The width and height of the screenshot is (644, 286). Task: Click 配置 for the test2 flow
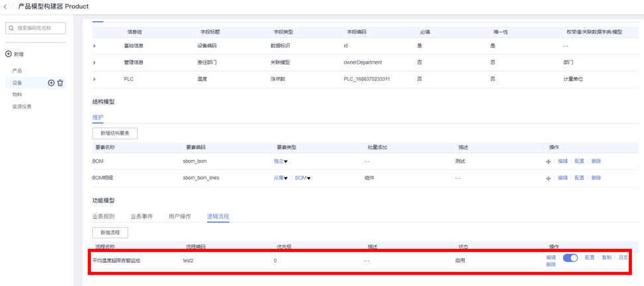(x=590, y=257)
